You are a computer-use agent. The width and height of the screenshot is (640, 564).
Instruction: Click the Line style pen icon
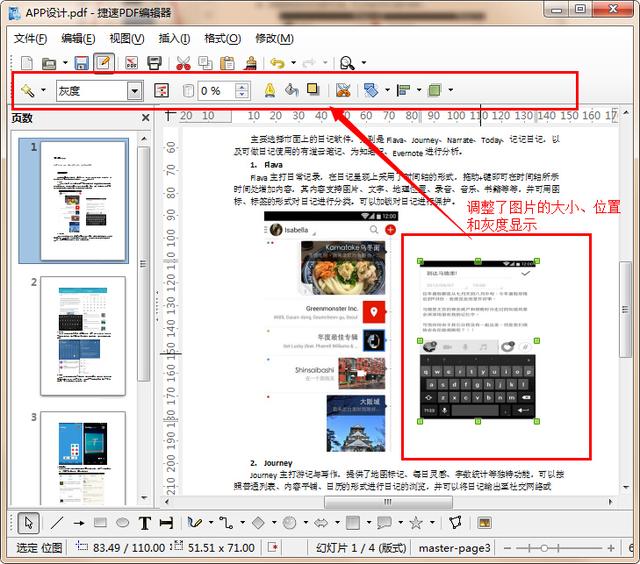coord(270,90)
